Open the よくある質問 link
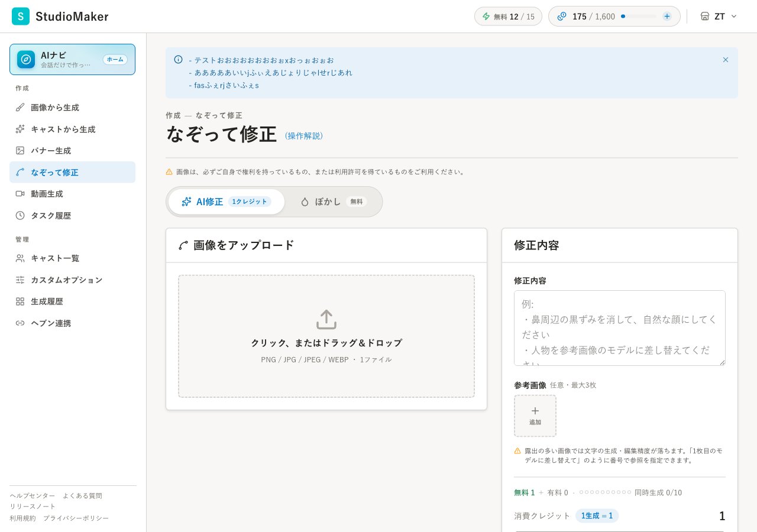 (x=82, y=495)
